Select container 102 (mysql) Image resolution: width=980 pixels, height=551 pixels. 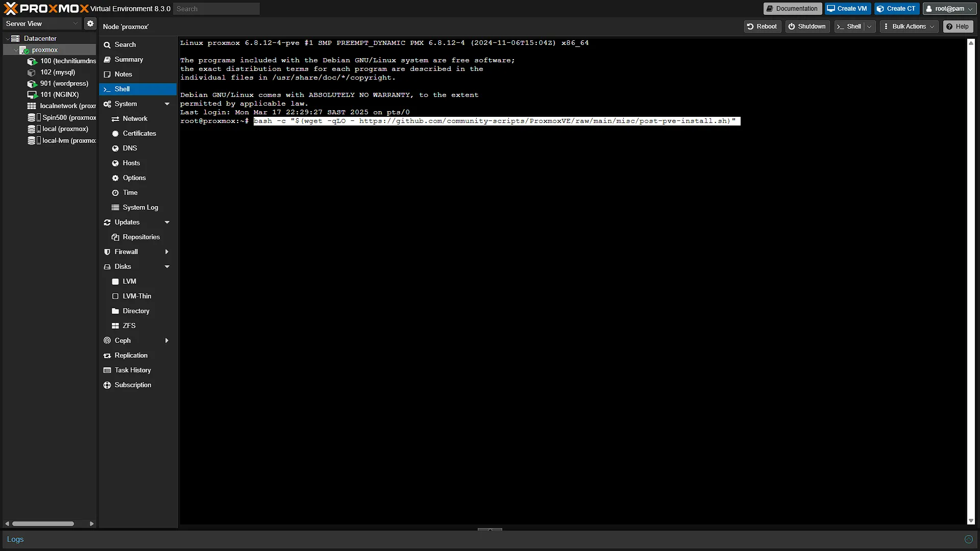pos(51,72)
